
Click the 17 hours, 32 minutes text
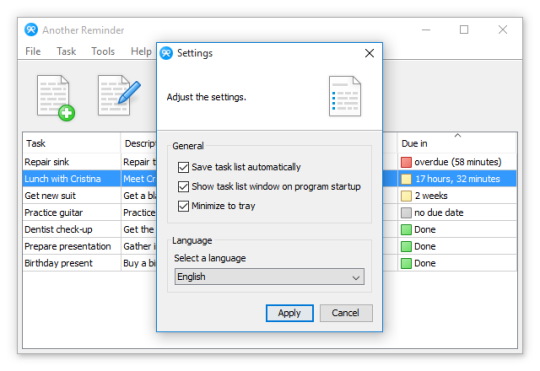click(x=457, y=179)
